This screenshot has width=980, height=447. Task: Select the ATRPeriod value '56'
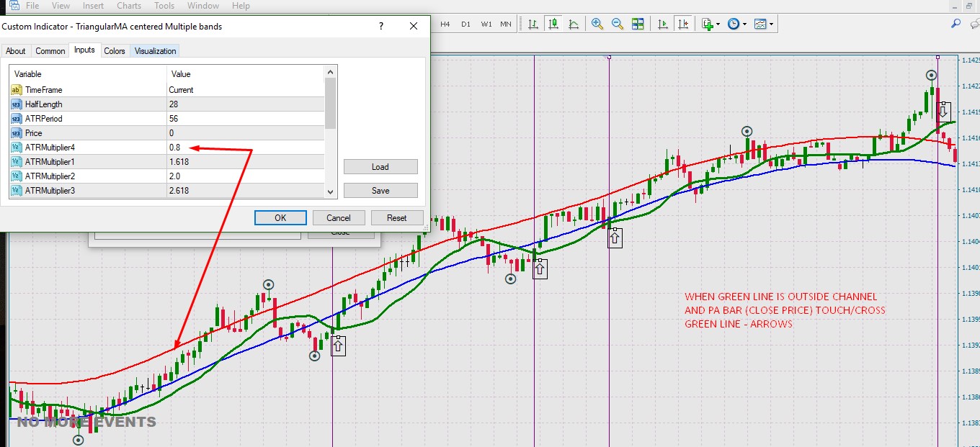tap(173, 119)
